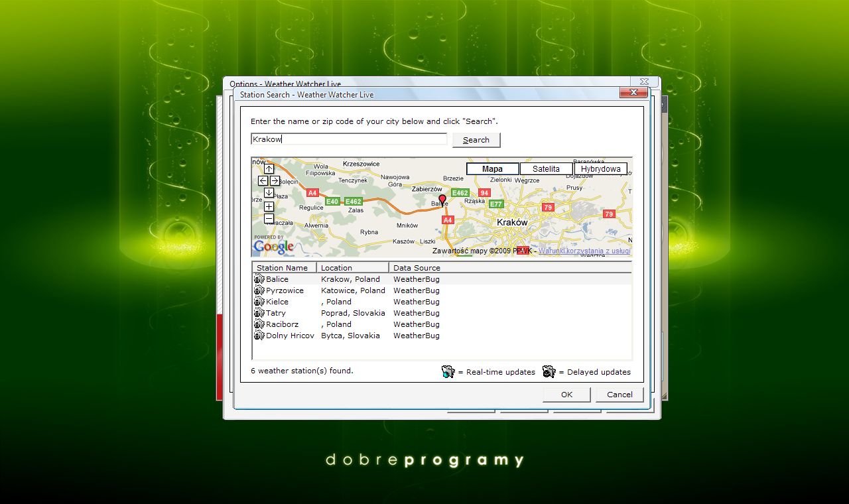Screen dimensions: 849x504
Task: Click the Real-time updates legend icon
Action: click(x=448, y=372)
